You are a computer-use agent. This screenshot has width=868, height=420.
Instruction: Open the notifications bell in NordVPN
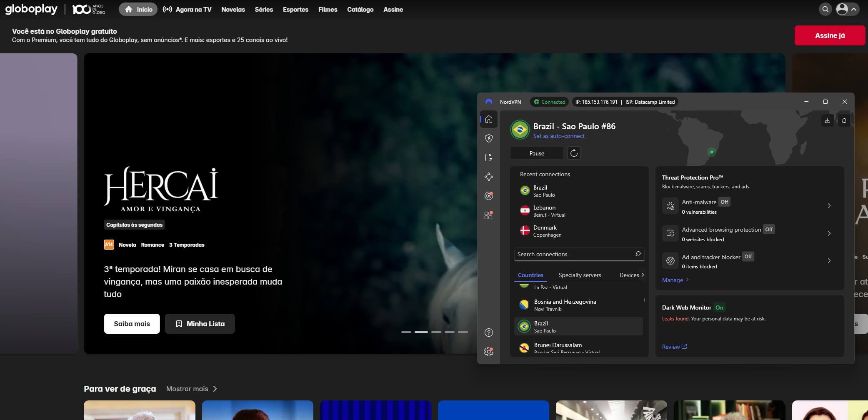click(844, 121)
